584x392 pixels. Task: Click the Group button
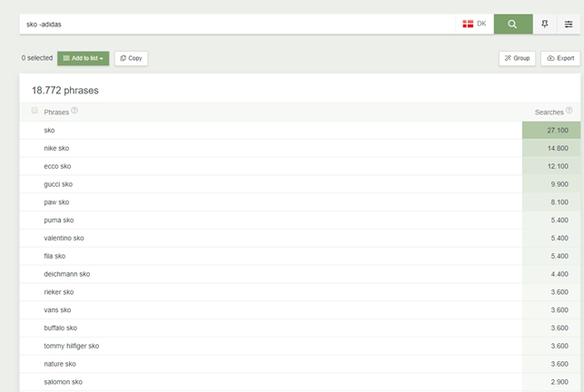tap(517, 58)
